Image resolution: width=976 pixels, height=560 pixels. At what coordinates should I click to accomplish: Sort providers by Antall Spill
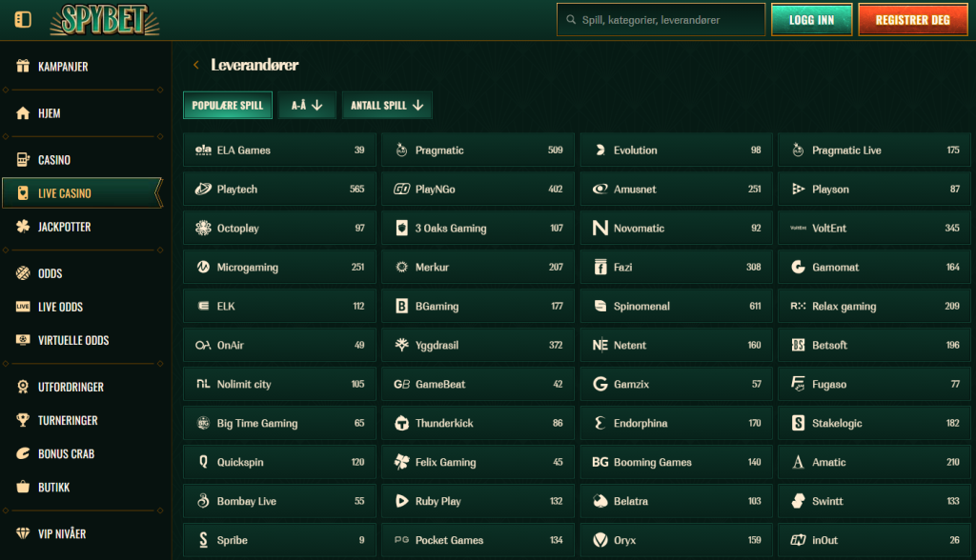point(387,105)
